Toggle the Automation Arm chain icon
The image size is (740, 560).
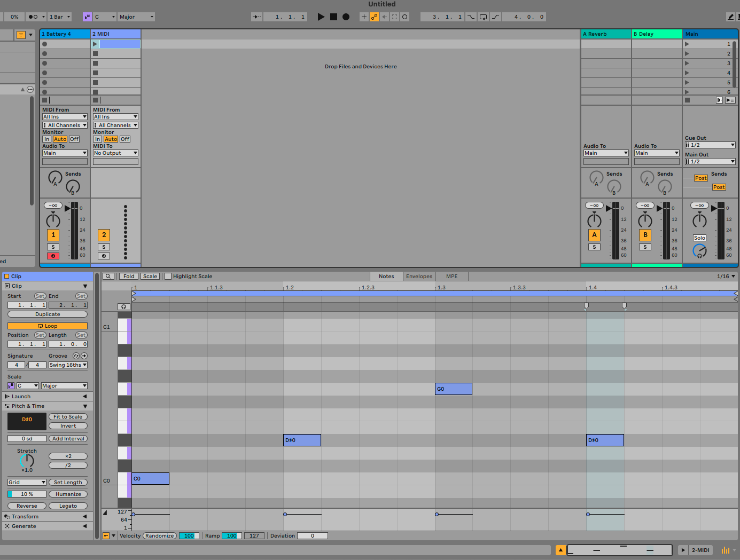click(374, 17)
